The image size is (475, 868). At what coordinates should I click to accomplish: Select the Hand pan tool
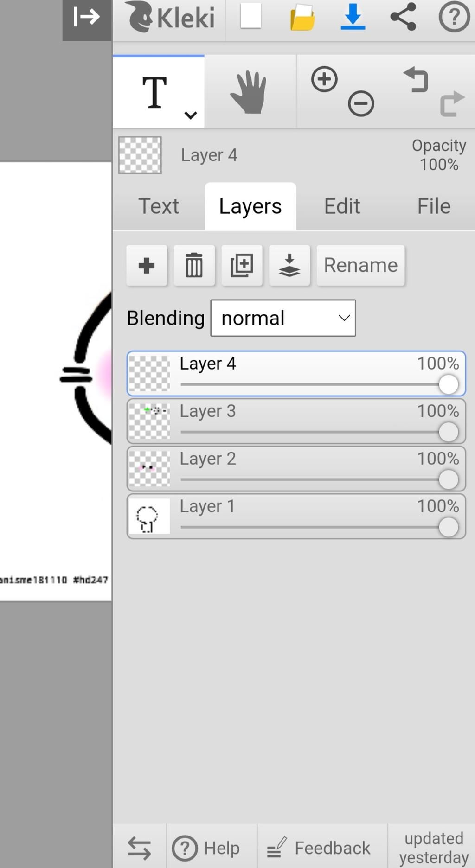249,92
